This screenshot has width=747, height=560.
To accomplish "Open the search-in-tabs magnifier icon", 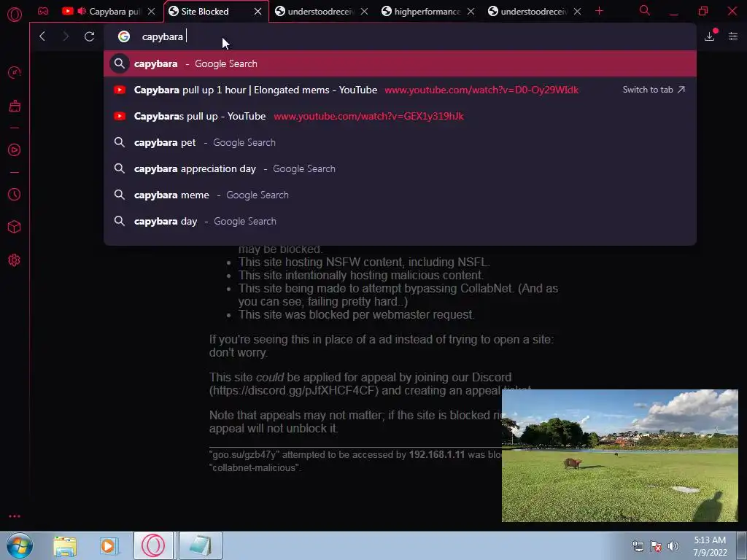I will coord(645,10).
